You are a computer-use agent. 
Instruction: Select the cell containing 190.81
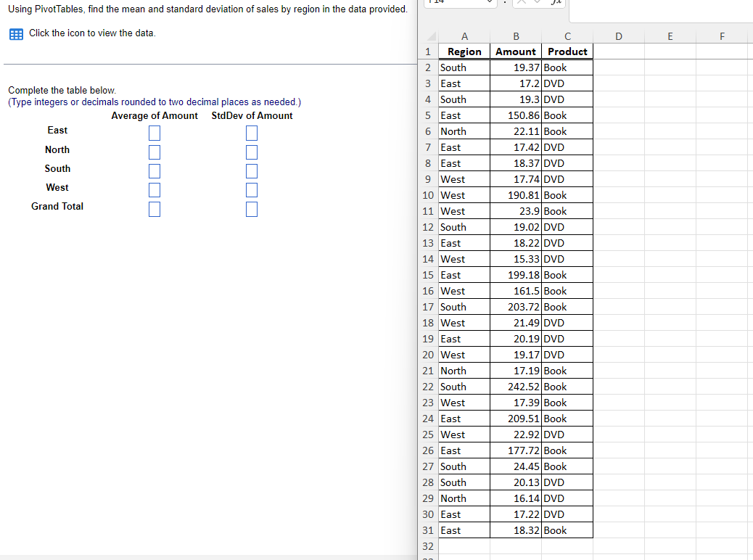pos(516,194)
